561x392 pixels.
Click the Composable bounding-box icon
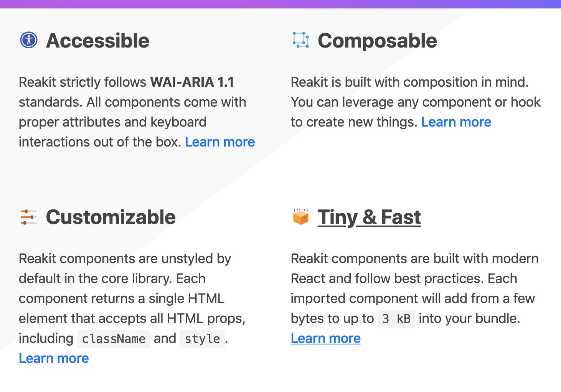click(300, 40)
